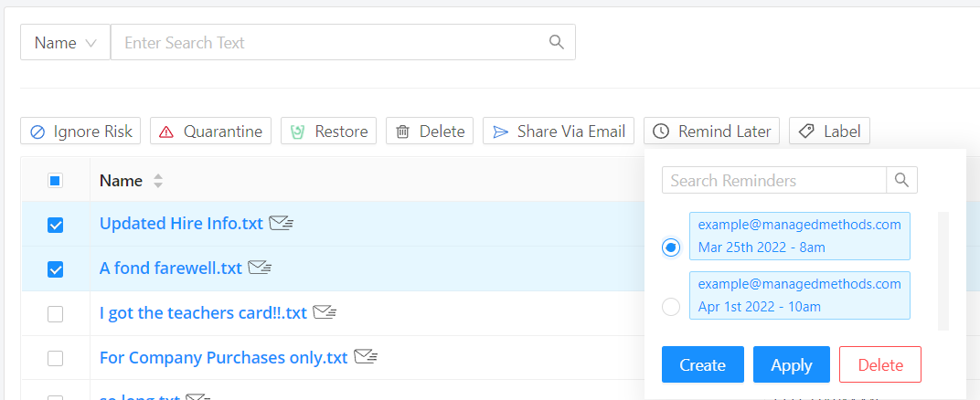Uncheck the Updated Hire Info.txt checkbox
This screenshot has width=980, height=400.
coord(55,225)
